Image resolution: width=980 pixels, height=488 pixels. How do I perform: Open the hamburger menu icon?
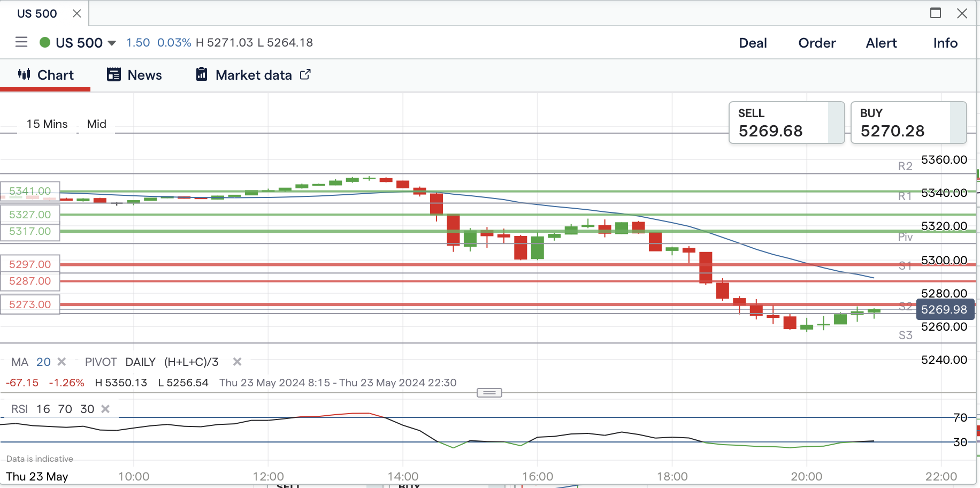(21, 42)
